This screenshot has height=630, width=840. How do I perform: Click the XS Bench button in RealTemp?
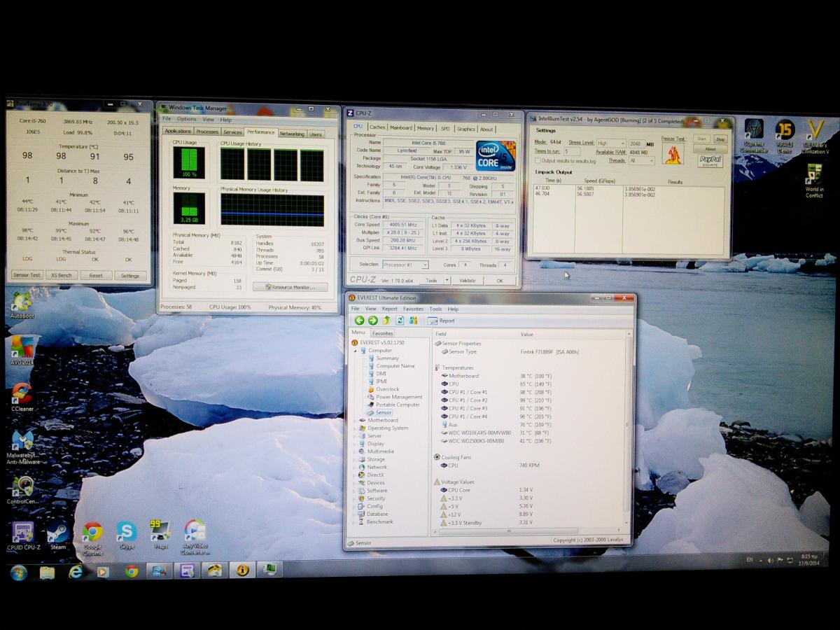[x=61, y=275]
